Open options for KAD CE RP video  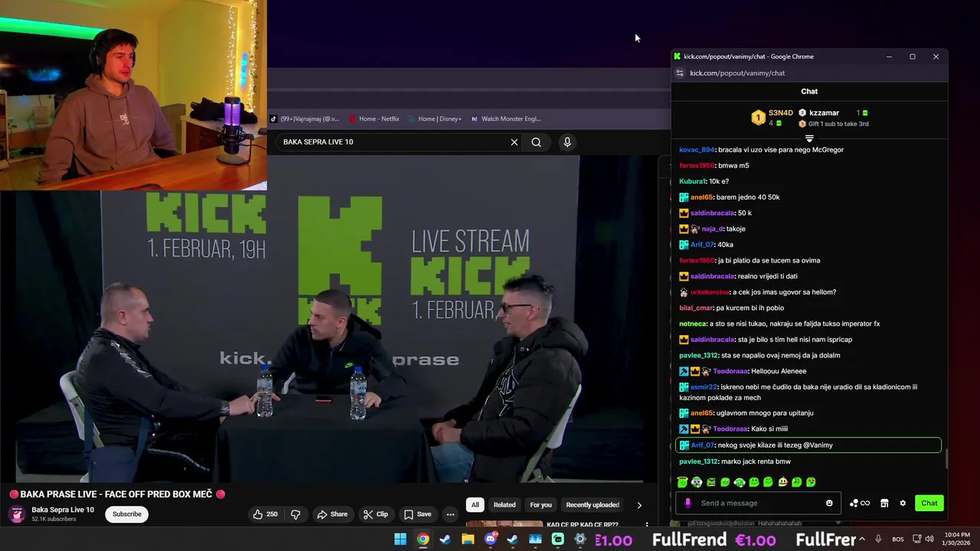pos(647,525)
